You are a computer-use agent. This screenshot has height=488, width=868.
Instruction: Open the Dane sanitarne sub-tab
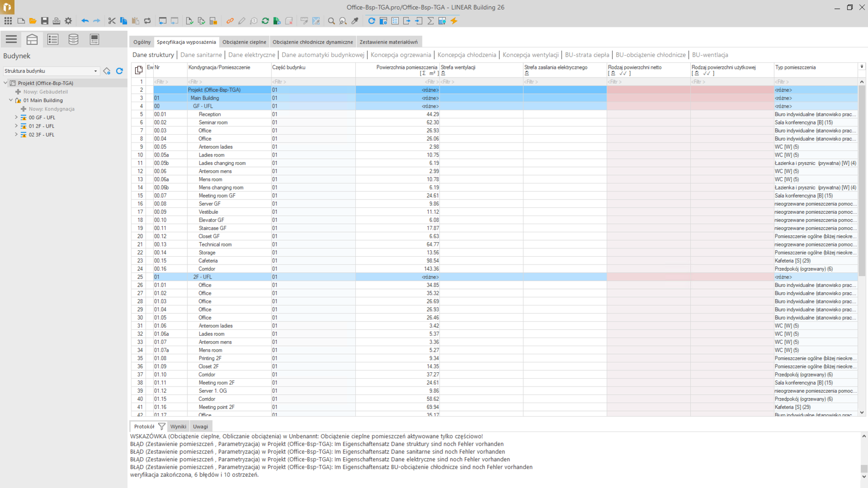coord(201,55)
